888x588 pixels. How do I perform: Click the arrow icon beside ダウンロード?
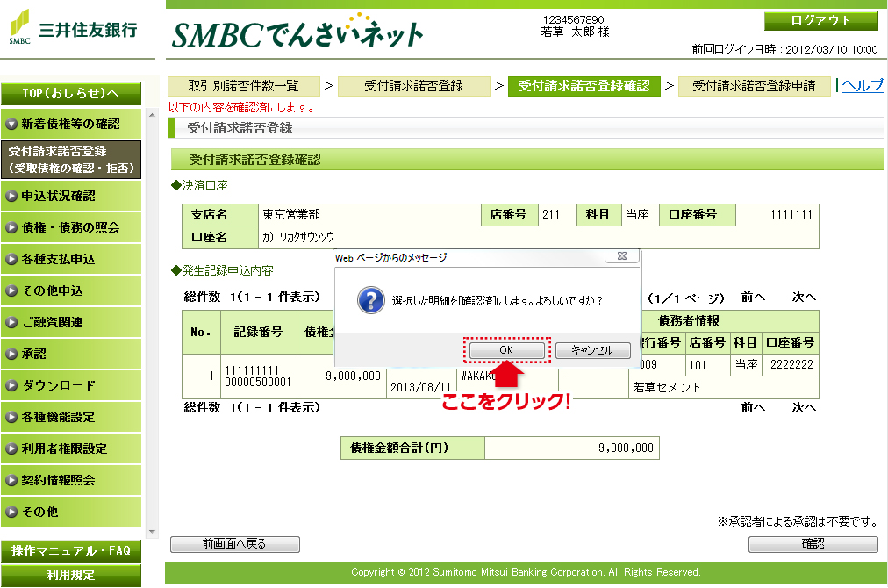click(x=11, y=386)
